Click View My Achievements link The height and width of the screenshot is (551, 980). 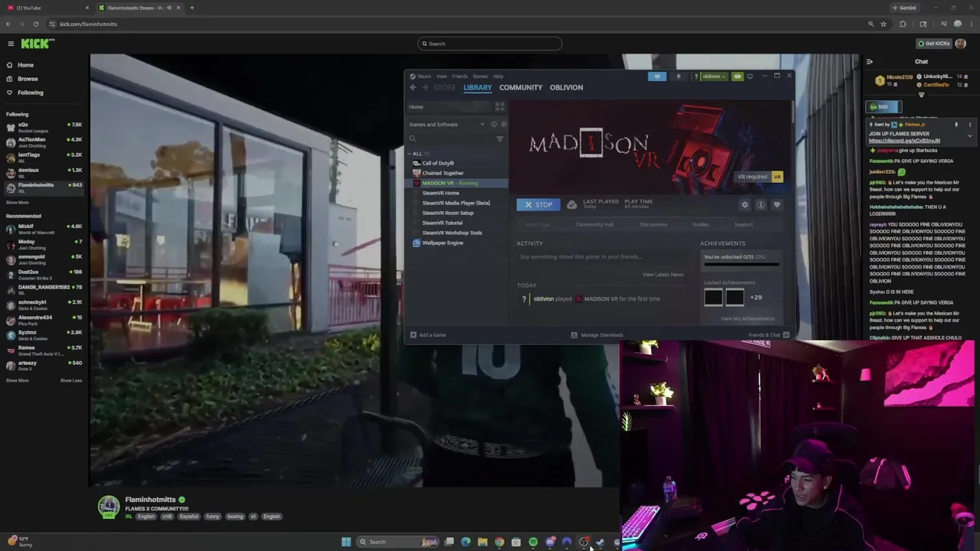pos(747,318)
